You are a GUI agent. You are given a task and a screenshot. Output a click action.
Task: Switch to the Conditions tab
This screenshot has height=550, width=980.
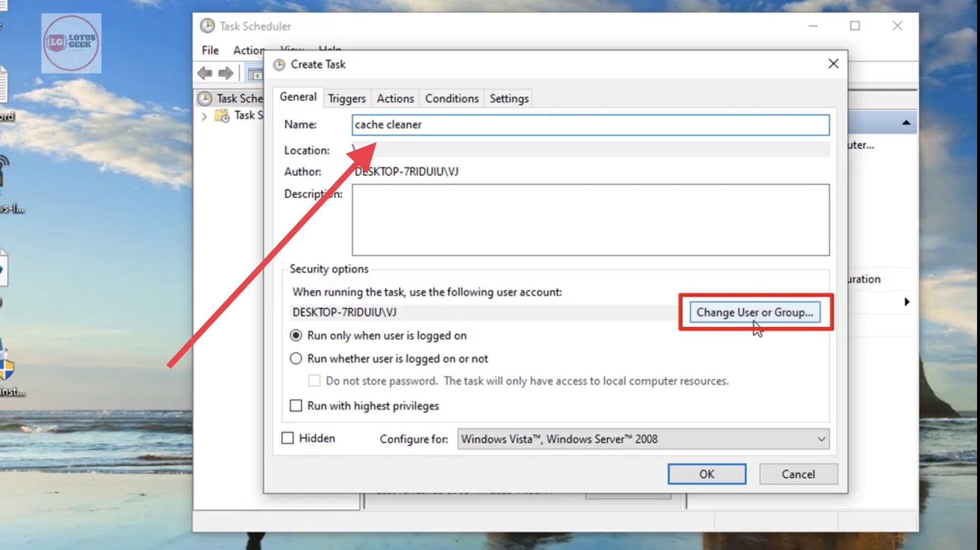click(x=452, y=98)
